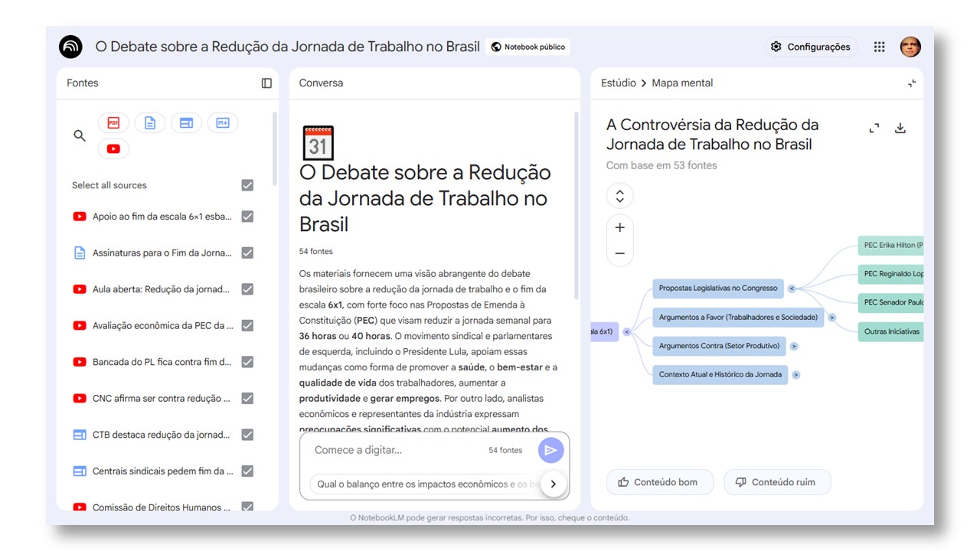980x551 pixels.
Task: Collapse the Fontes panel
Action: tap(266, 83)
